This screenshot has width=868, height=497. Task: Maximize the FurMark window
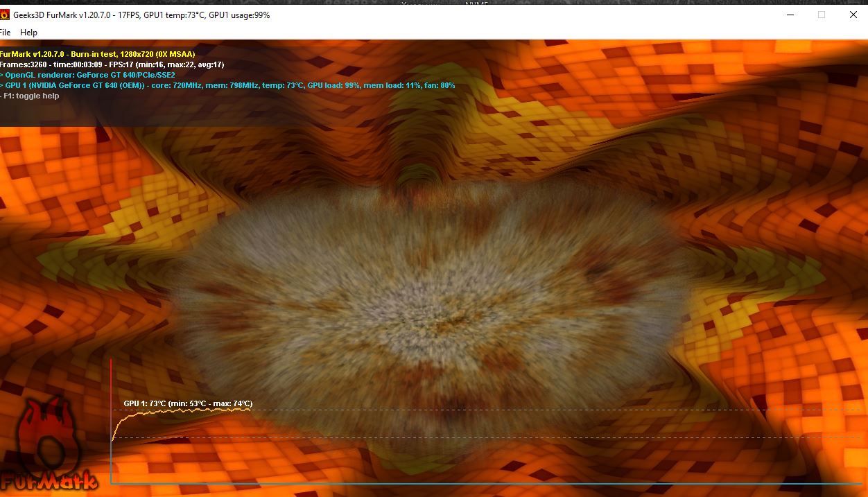click(821, 15)
